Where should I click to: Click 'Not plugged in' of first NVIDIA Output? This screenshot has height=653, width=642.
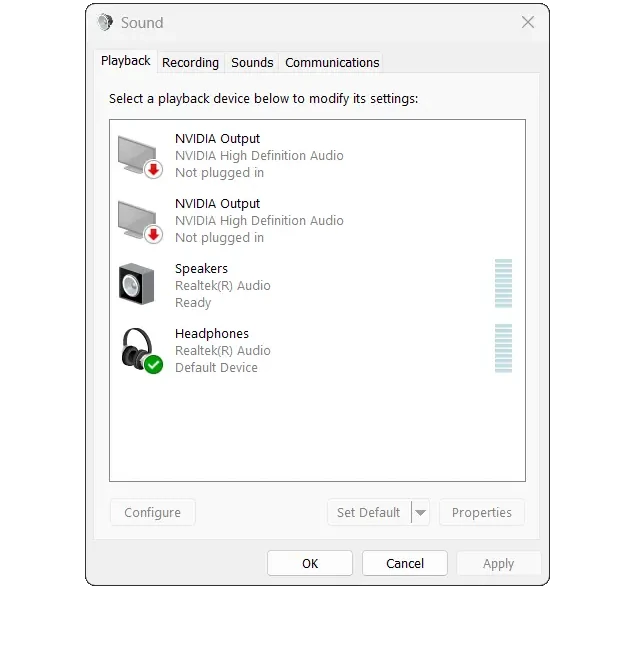[x=219, y=173]
